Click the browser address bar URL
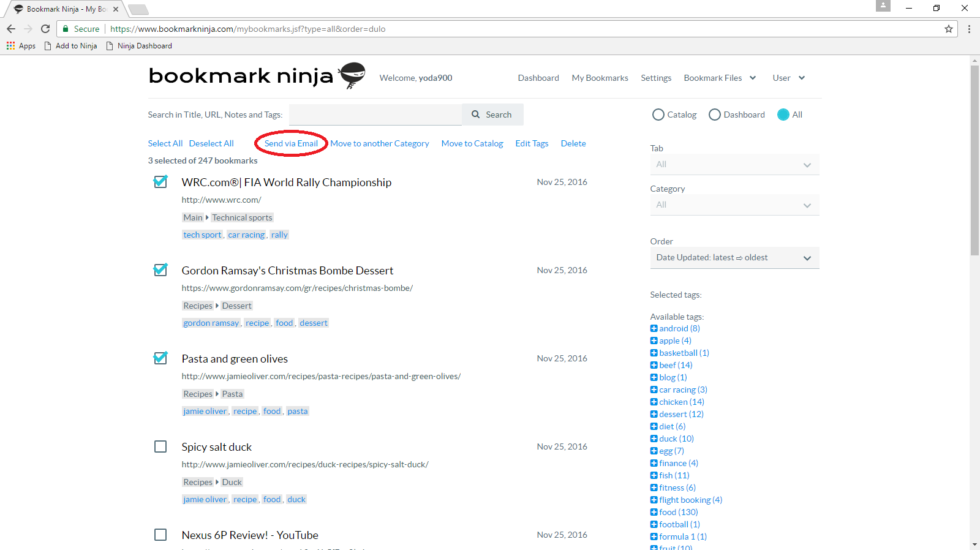Viewport: 980px width, 550px height. [x=247, y=29]
